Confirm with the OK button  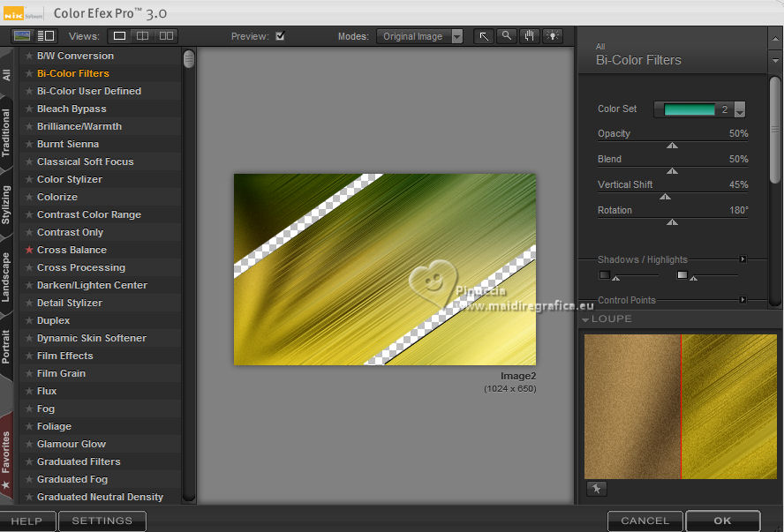tap(722, 521)
